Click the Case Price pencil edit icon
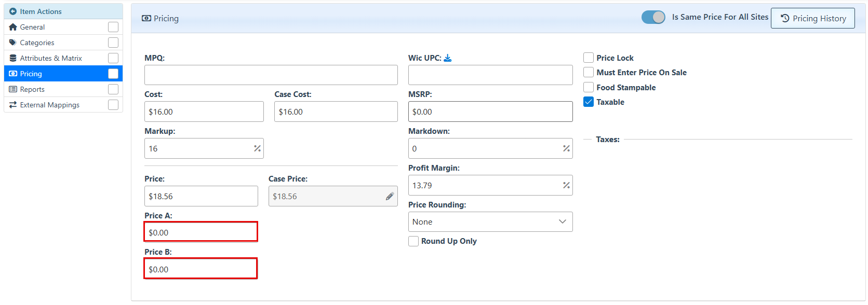 point(390,197)
